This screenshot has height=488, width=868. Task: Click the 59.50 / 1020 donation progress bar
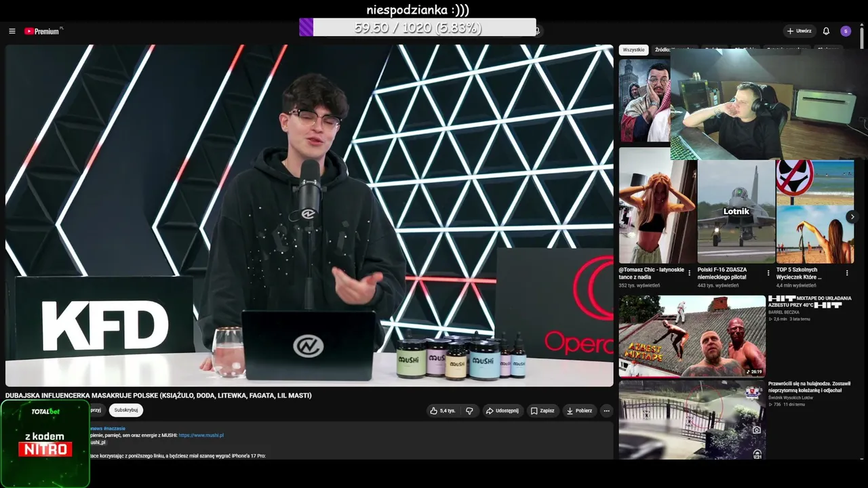tap(418, 28)
